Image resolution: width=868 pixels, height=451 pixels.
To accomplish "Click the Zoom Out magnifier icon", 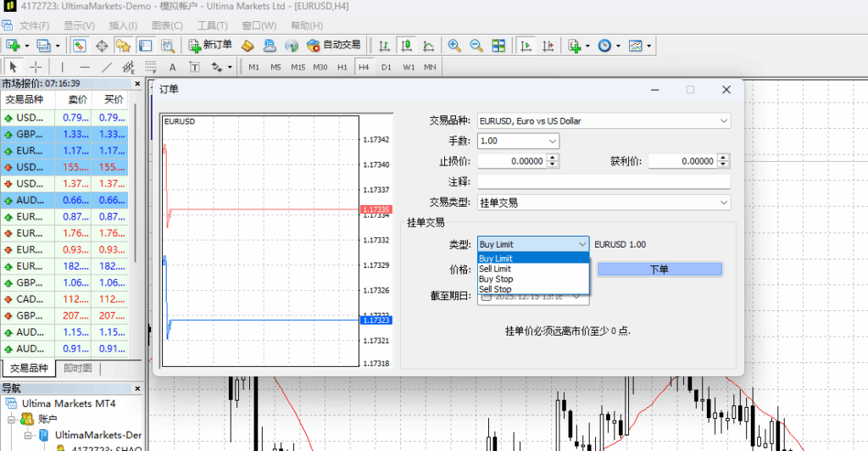I will (x=476, y=46).
